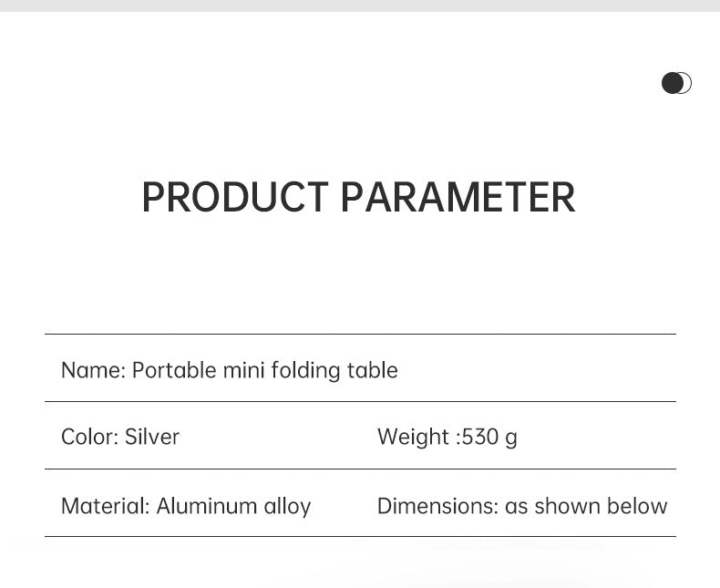The image size is (720, 588).
Task: Open the 'as shown below' dimensions text
Action: tap(586, 506)
